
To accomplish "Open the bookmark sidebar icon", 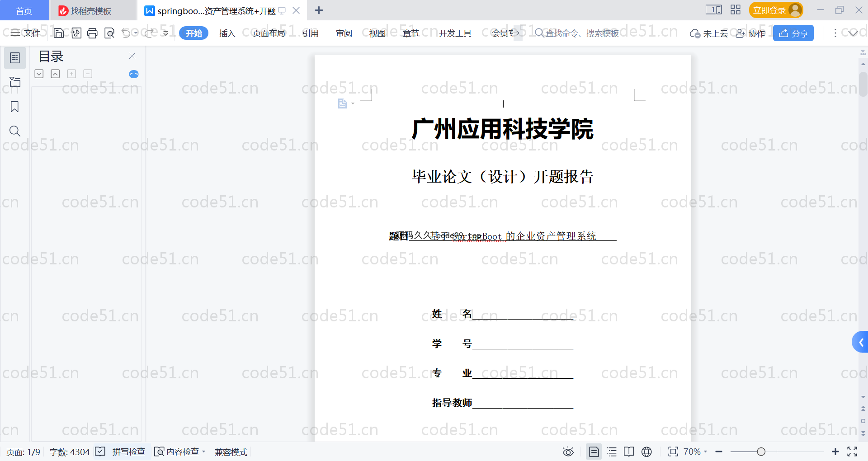I will [x=15, y=107].
